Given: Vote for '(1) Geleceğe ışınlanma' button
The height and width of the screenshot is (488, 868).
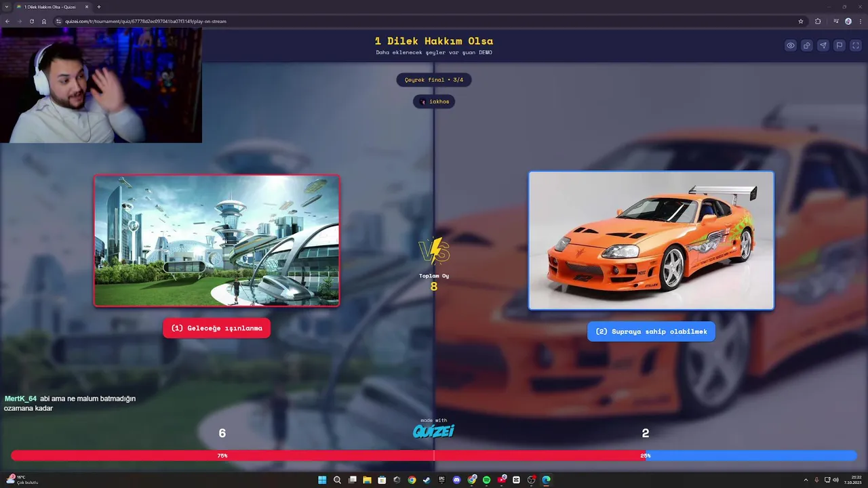Looking at the screenshot, I should pos(217,328).
